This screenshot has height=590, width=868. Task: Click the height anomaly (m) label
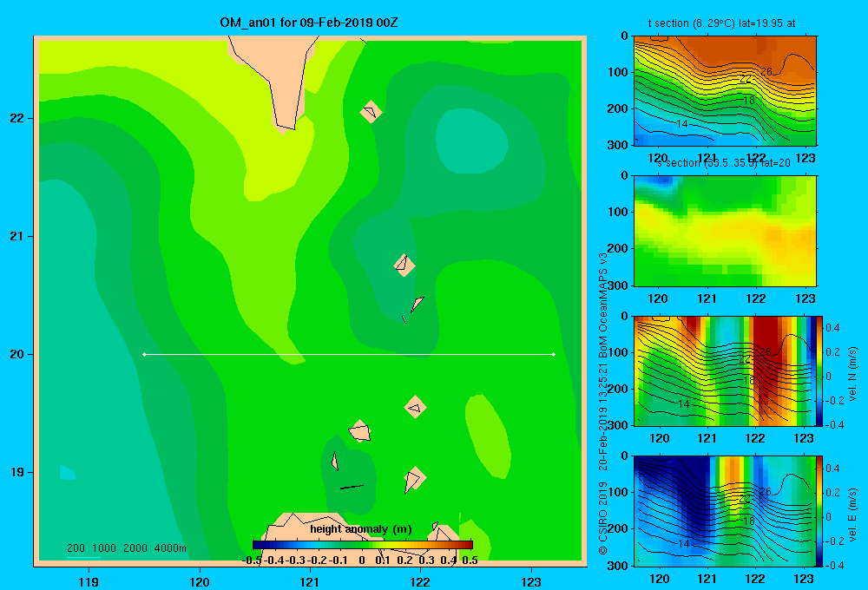(361, 529)
